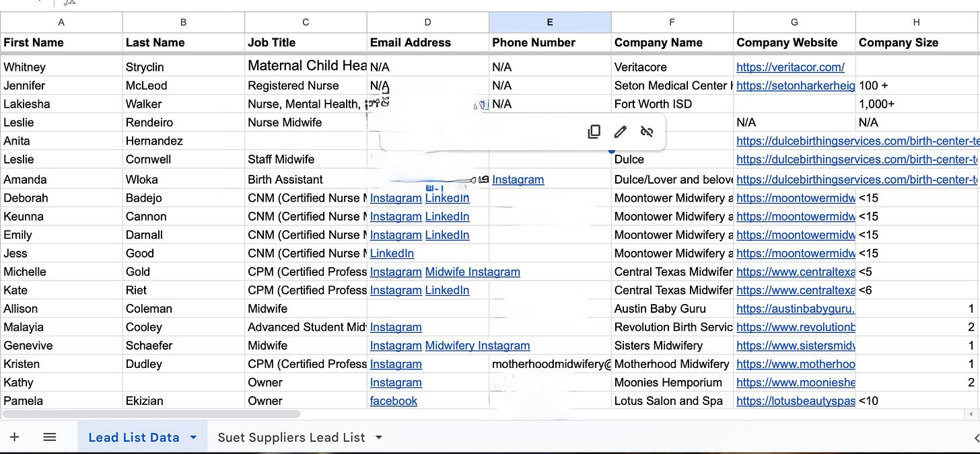Open Amanda Wloka's Instagram link
Screen dimensions: 980x454
[518, 180]
